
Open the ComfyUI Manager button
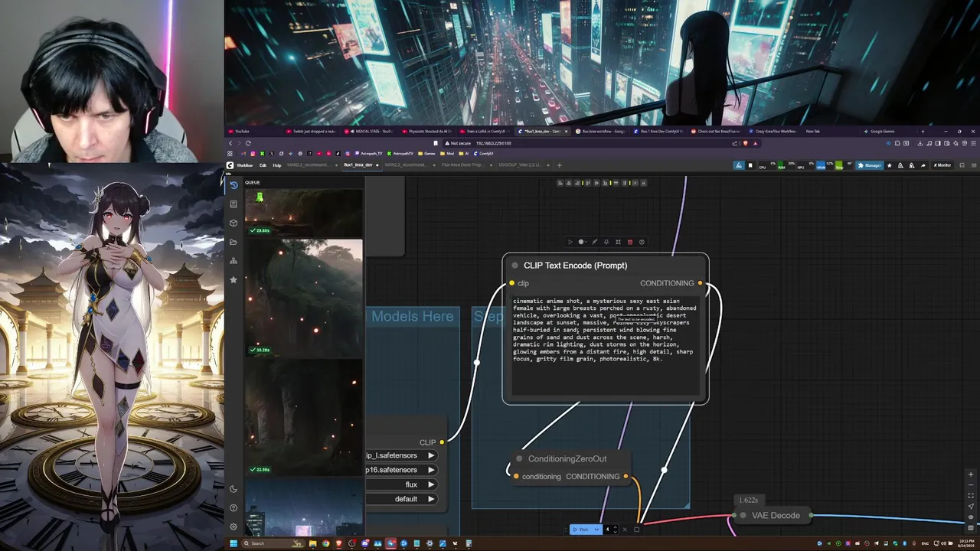pos(870,165)
